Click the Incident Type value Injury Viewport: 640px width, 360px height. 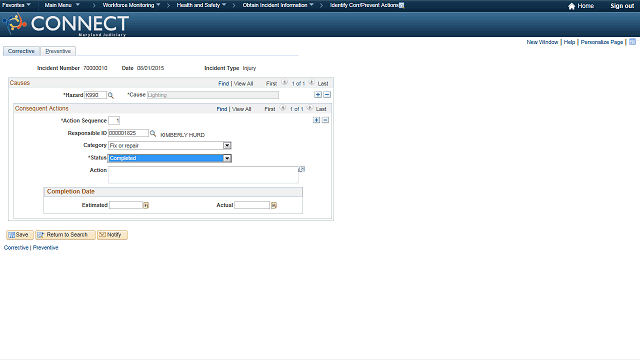click(249, 68)
